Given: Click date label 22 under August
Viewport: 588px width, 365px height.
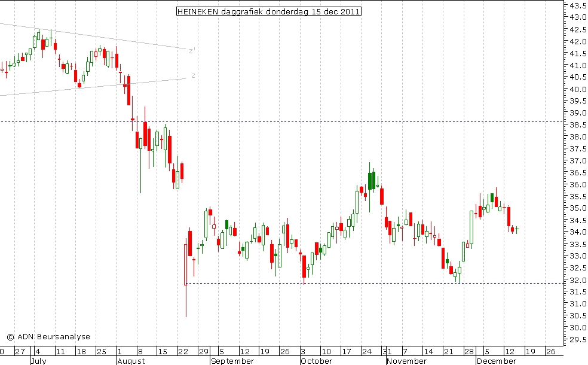Looking at the screenshot, I should [183, 352].
